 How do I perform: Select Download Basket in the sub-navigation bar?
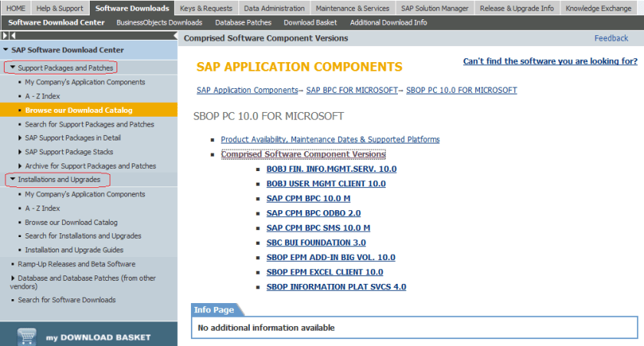309,22
